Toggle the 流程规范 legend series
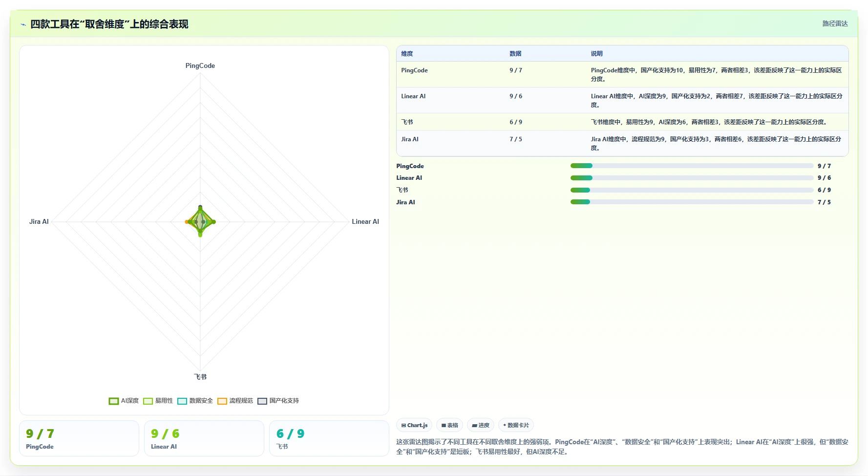This screenshot has height=476, width=868. pos(235,401)
